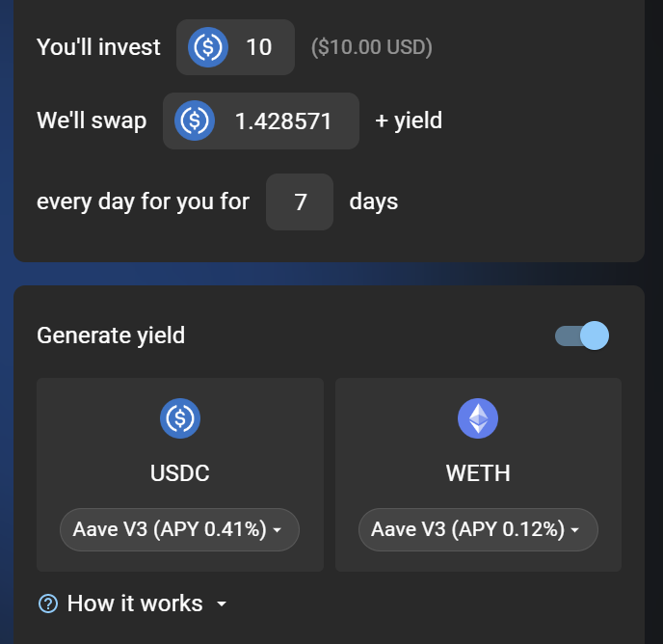Image resolution: width=663 pixels, height=644 pixels.
Task: Click the USDC icon in the swap field
Action: pos(195,121)
